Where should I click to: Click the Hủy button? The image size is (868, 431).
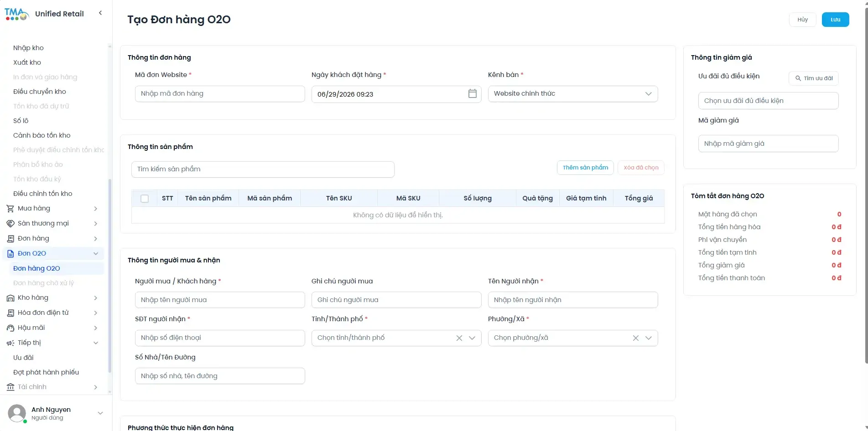[x=803, y=20]
